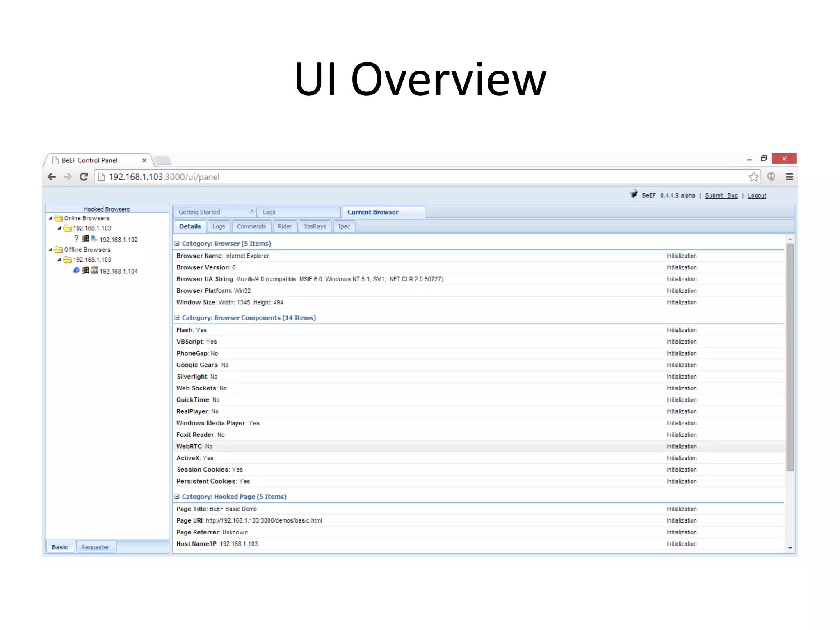
Task: Click the VBScript: Yes row
Action: point(479,342)
